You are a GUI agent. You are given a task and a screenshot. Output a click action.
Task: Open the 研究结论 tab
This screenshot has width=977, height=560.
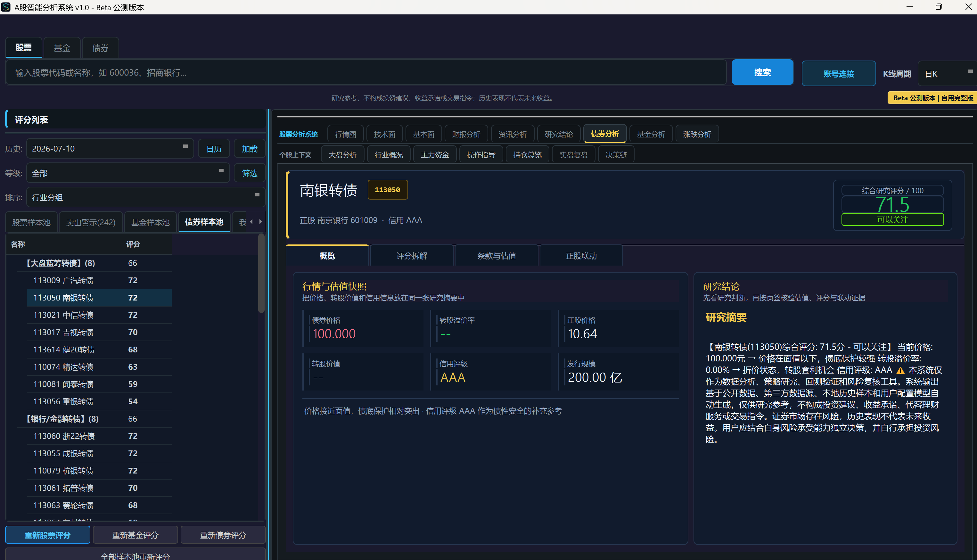559,134
